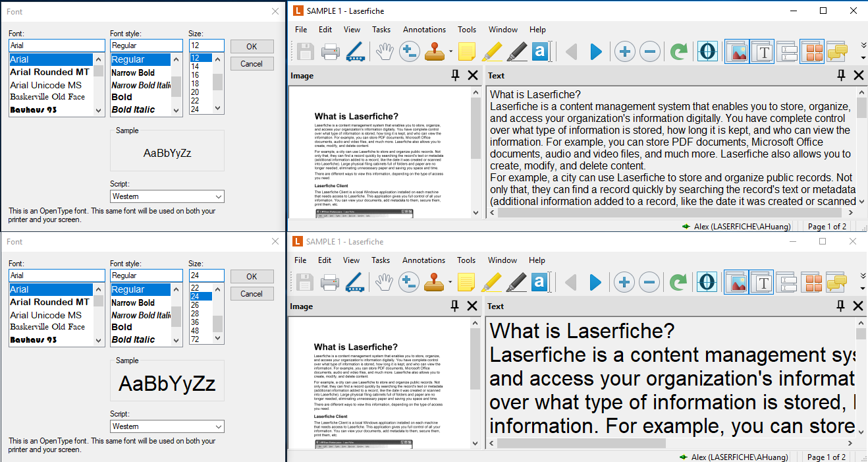Choose the Stamp tool in the lower Laserfiche window

[x=435, y=282]
